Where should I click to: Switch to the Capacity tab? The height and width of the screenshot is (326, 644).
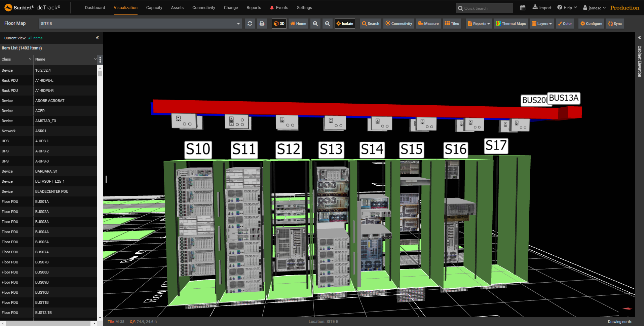pos(154,7)
